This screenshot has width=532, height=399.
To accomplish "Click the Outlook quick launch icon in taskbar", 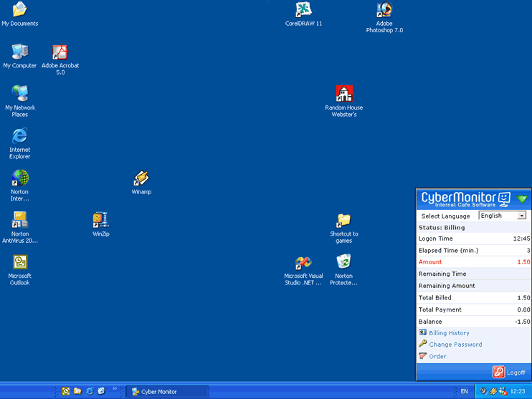I will pos(66,391).
